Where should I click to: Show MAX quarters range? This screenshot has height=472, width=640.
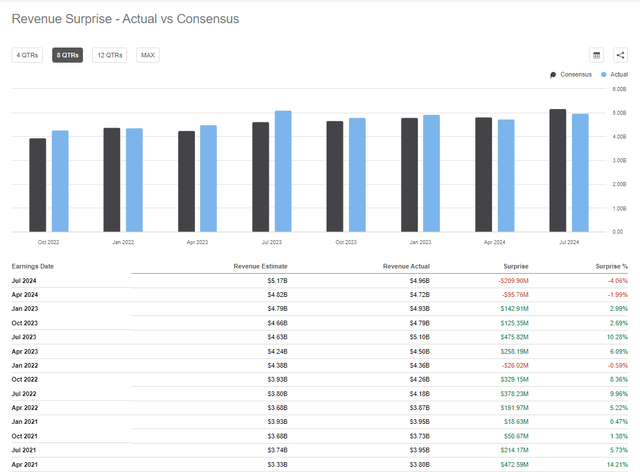[x=148, y=56]
